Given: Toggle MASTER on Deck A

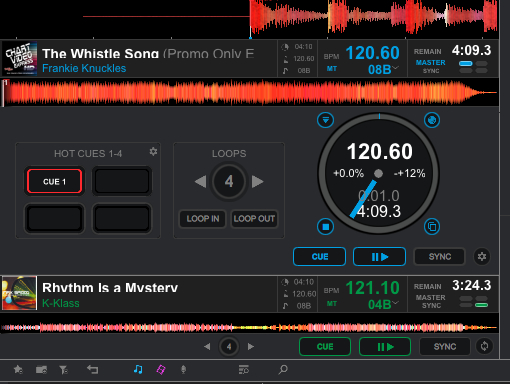Looking at the screenshot, I should coord(430,62).
